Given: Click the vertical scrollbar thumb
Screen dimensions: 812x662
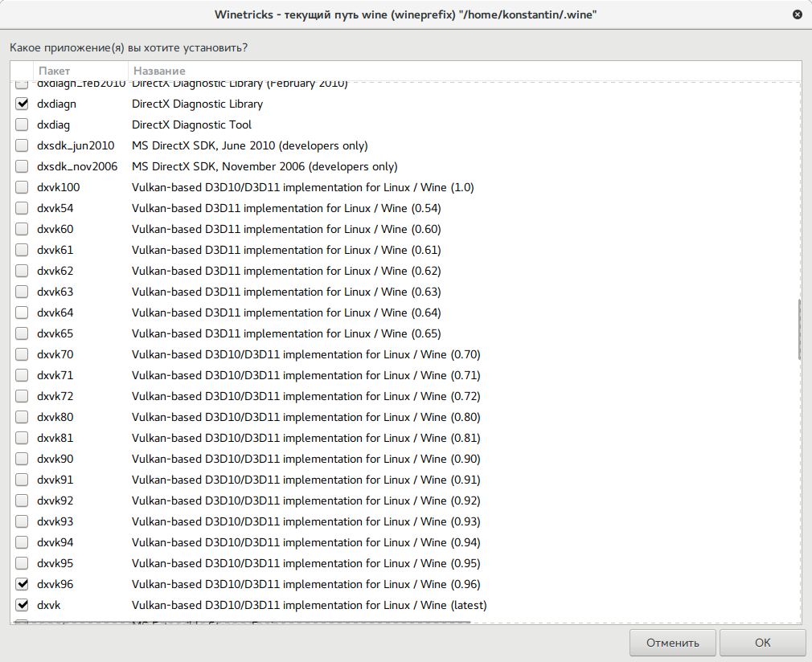Looking at the screenshot, I should coord(800,329).
